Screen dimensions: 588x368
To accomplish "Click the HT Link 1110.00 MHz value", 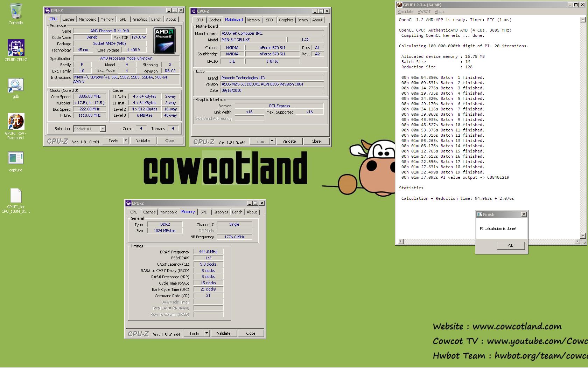I will pos(90,115).
